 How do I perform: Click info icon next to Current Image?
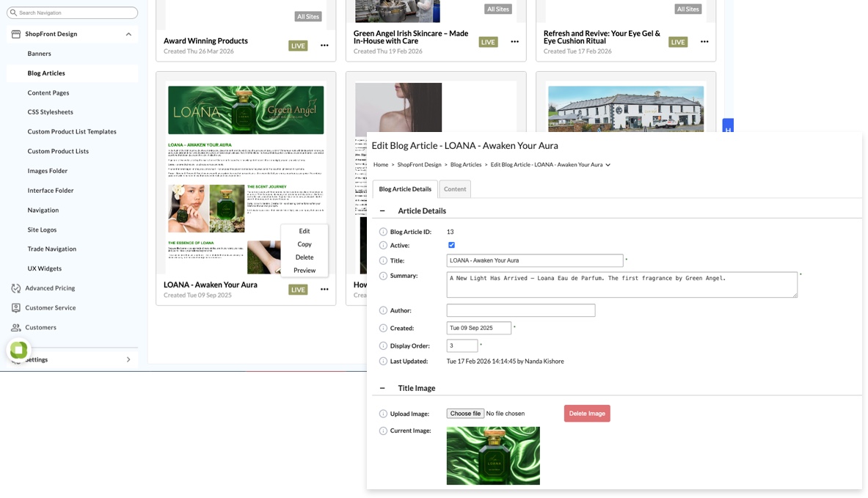(x=383, y=431)
